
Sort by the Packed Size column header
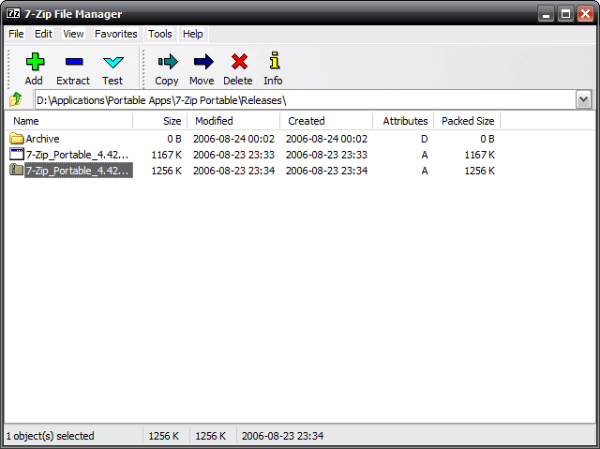point(468,121)
